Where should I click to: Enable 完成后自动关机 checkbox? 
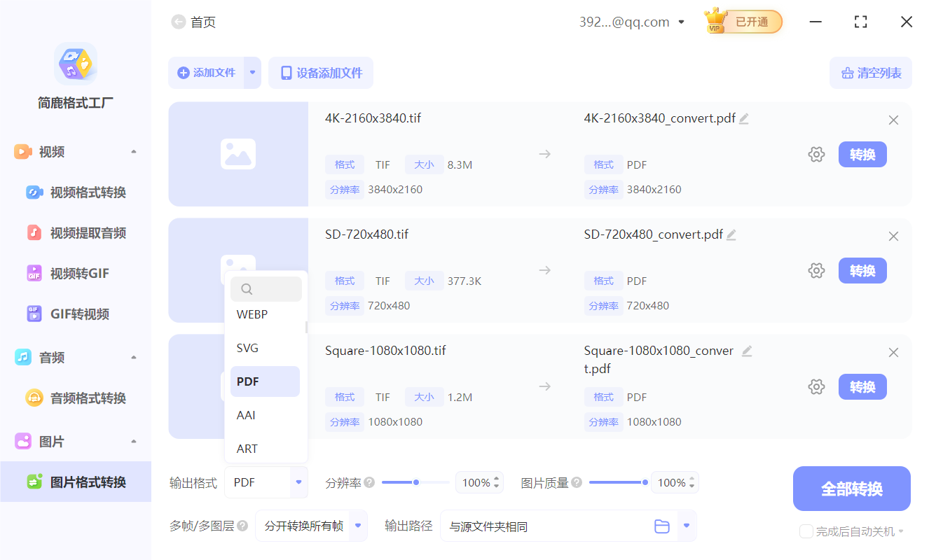click(x=806, y=531)
